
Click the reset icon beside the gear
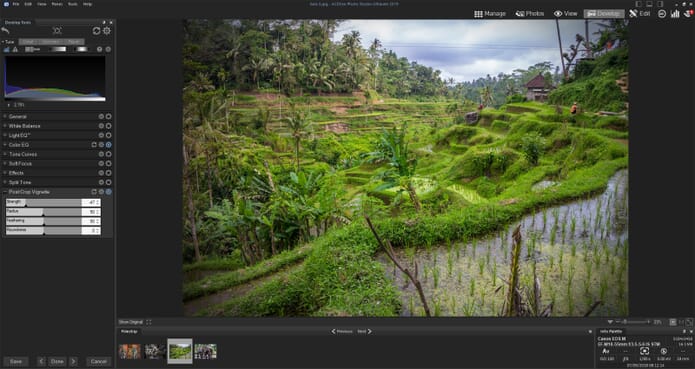pyautogui.click(x=96, y=31)
